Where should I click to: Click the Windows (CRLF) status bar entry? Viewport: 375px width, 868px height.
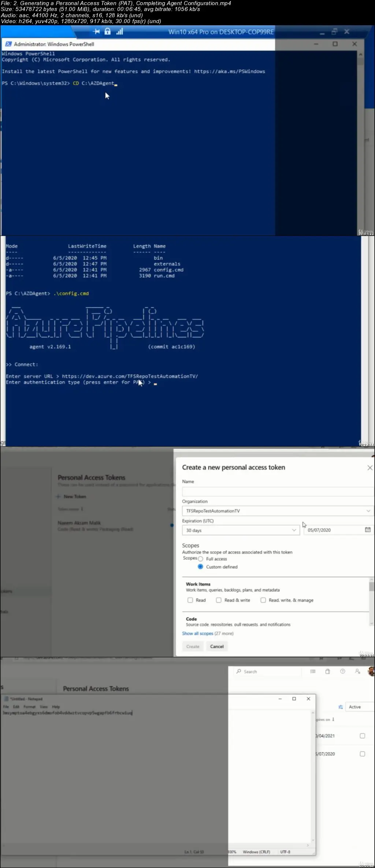coord(256,852)
